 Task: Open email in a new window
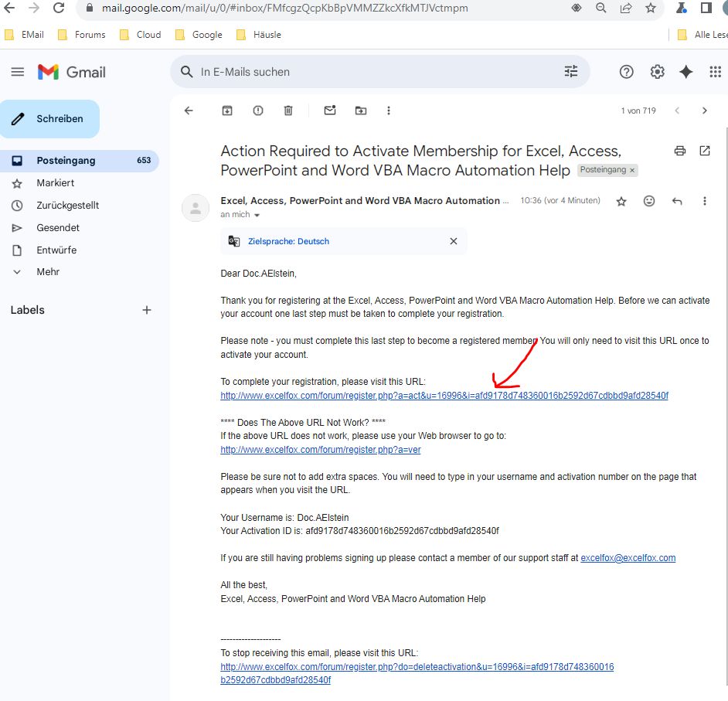tap(704, 151)
